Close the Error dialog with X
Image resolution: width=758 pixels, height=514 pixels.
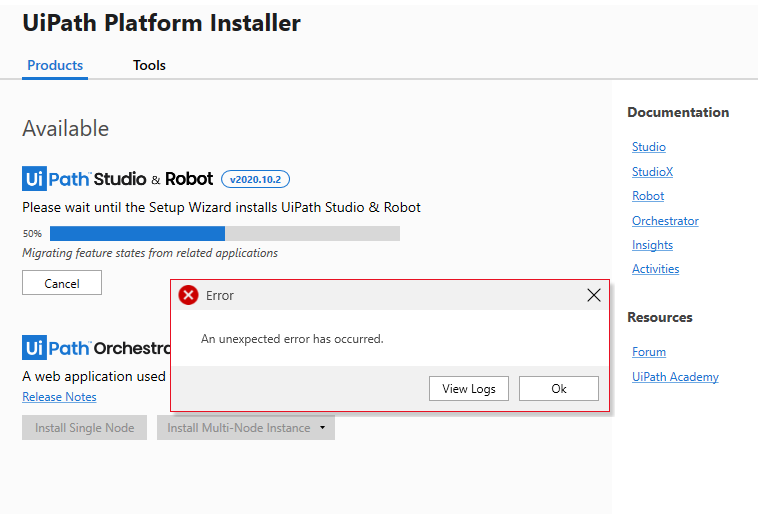tap(594, 295)
